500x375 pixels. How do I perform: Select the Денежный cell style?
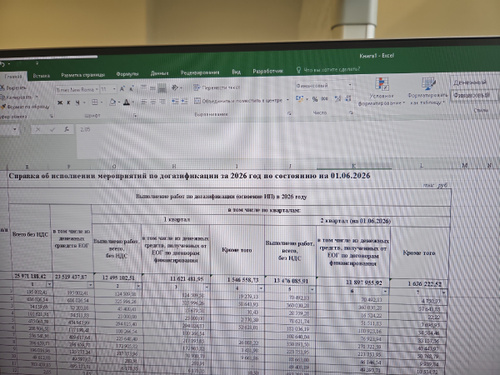(x=470, y=82)
